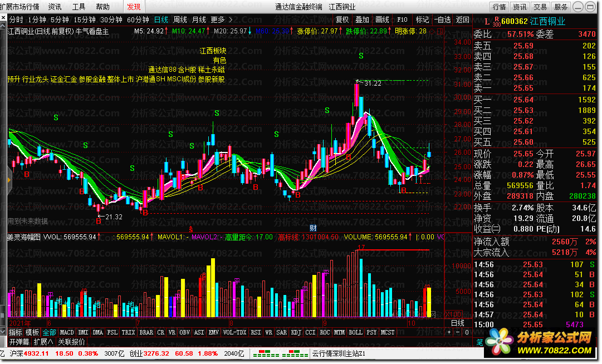Click the 沪深 index in status bar

pyautogui.click(x=16, y=353)
